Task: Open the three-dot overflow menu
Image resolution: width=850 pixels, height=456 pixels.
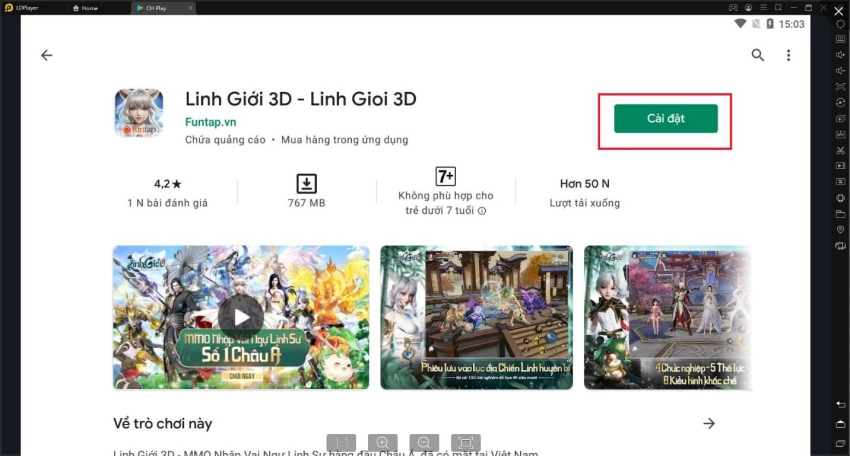Action: tap(788, 55)
